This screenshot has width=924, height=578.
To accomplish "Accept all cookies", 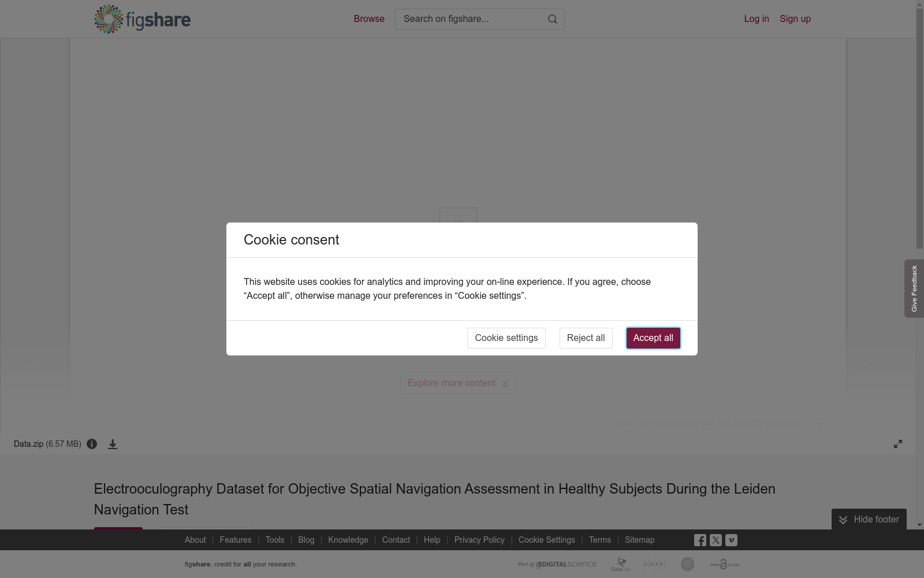I will (x=653, y=338).
